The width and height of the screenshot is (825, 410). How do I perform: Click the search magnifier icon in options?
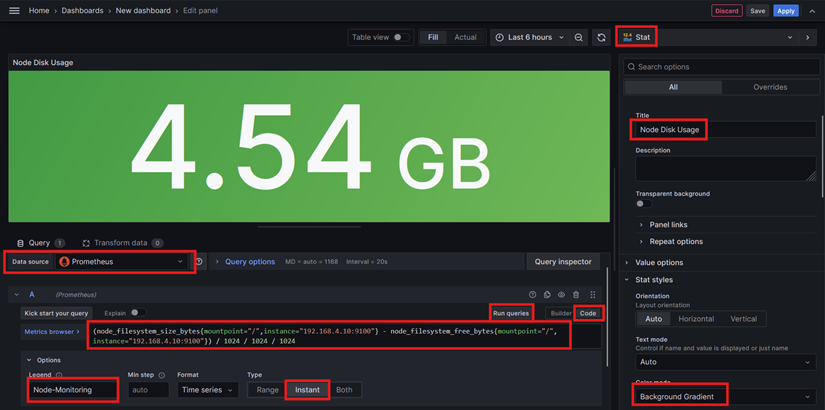(631, 67)
